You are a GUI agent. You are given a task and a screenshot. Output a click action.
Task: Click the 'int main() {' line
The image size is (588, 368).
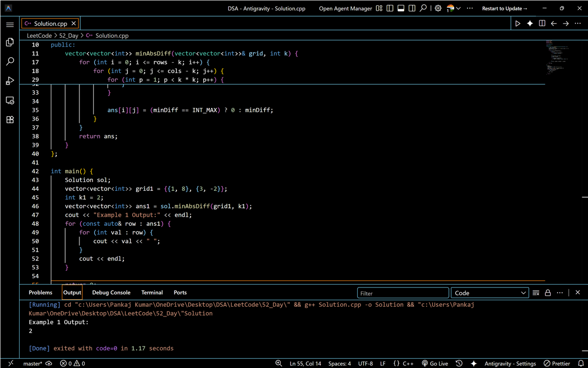pos(72,171)
